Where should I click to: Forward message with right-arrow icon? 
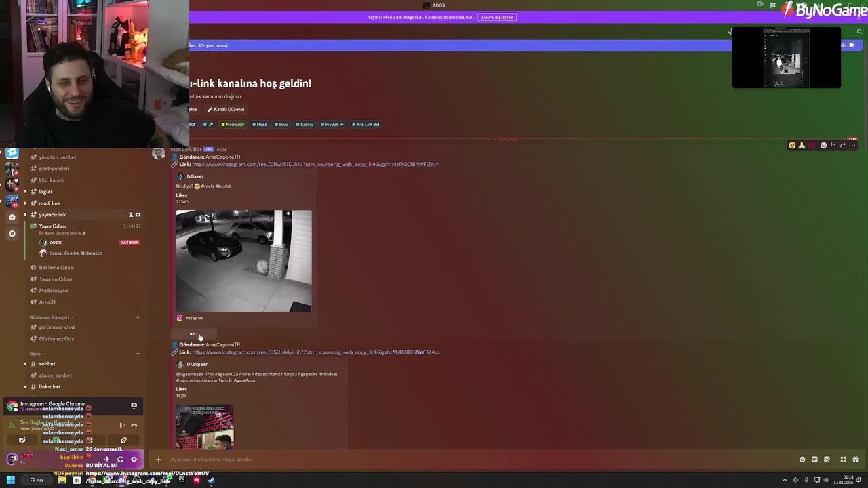point(842,145)
